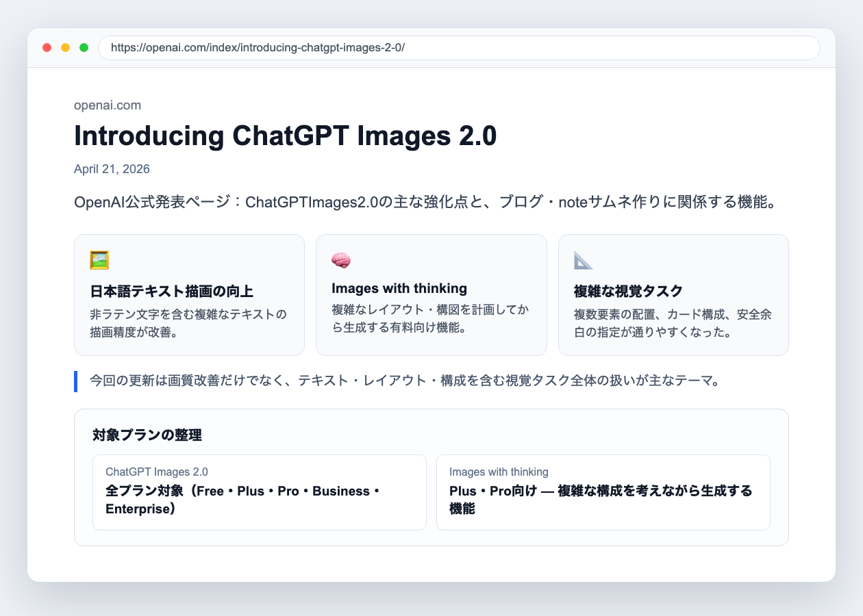The height and width of the screenshot is (616, 863).
Task: Click the date April 21, 2026
Action: coord(112,169)
